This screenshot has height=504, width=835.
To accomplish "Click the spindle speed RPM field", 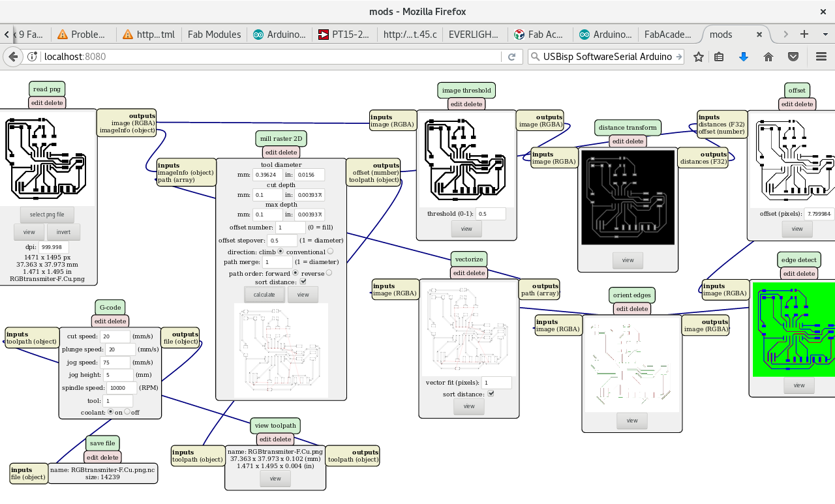I will coord(121,387).
